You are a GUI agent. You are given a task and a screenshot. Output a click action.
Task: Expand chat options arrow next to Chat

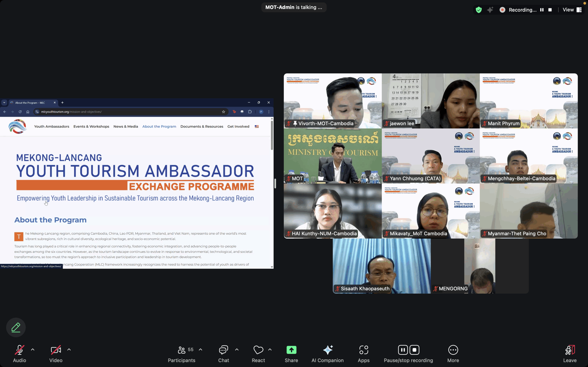[x=237, y=350]
